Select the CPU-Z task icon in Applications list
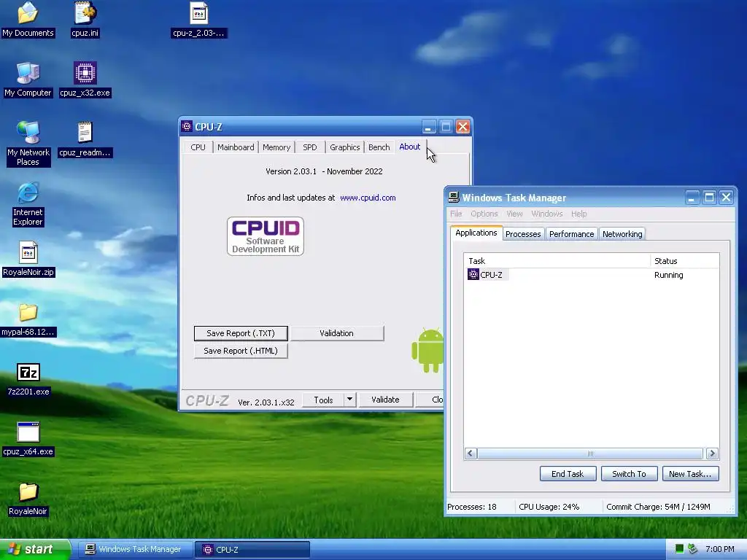Image resolution: width=747 pixels, height=560 pixels. click(473, 274)
